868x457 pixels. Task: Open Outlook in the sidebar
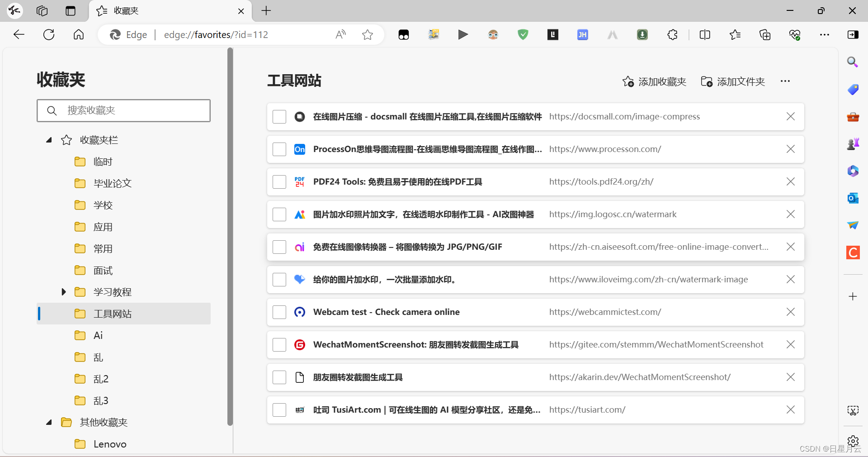pos(853,198)
